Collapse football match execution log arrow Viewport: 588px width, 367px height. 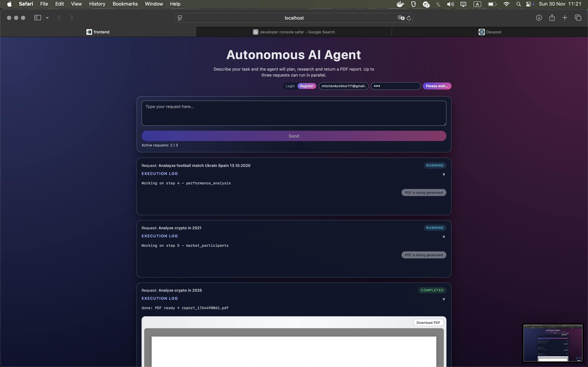pyautogui.click(x=444, y=175)
